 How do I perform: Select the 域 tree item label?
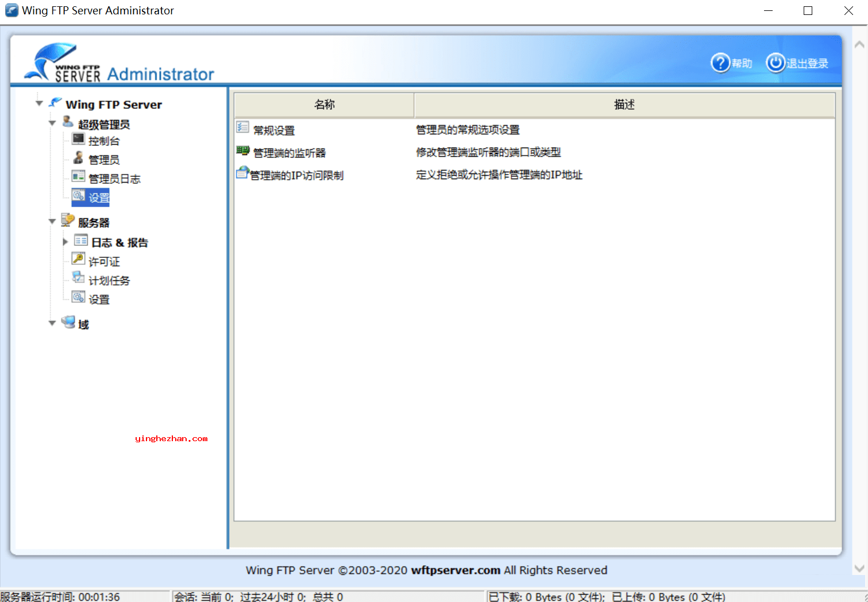pyautogui.click(x=83, y=325)
